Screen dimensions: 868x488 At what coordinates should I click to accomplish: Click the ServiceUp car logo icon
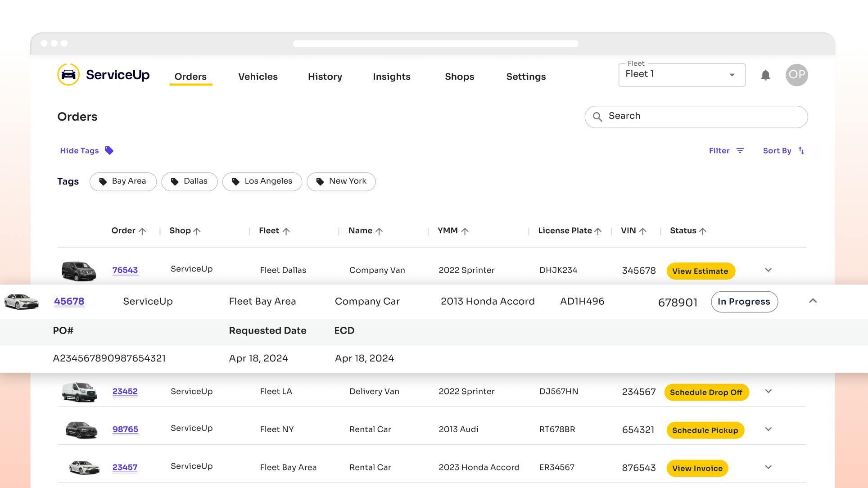point(68,75)
